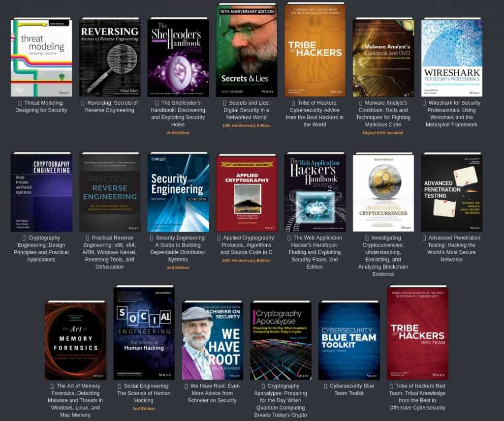Open 'Cryptography Apocalypse: Preparing for the Day' title
The height and width of the screenshot is (421, 504).
(x=281, y=400)
